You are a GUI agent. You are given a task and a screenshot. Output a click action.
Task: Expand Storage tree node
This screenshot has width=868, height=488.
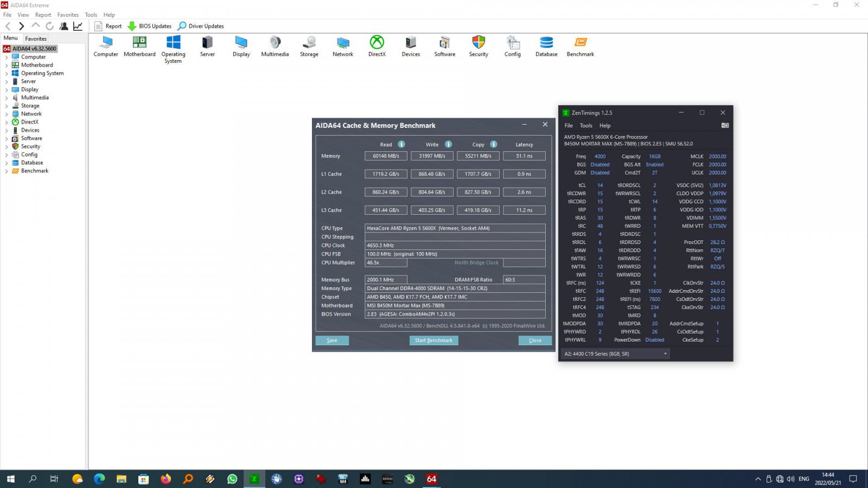click(7, 106)
